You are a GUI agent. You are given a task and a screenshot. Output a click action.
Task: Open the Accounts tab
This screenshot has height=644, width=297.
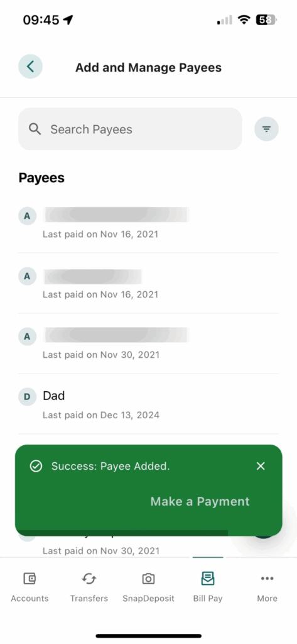tap(30, 587)
